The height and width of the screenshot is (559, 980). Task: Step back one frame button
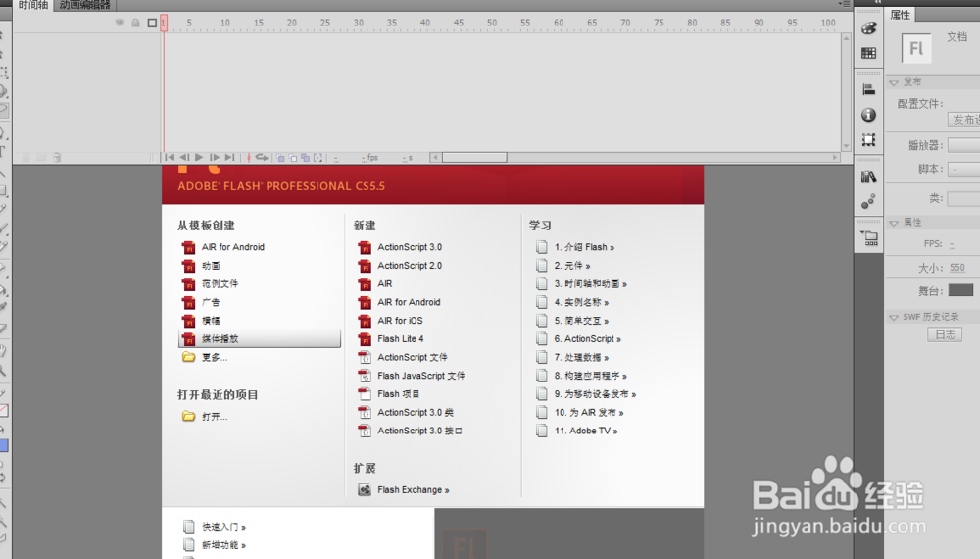pyautogui.click(x=184, y=158)
